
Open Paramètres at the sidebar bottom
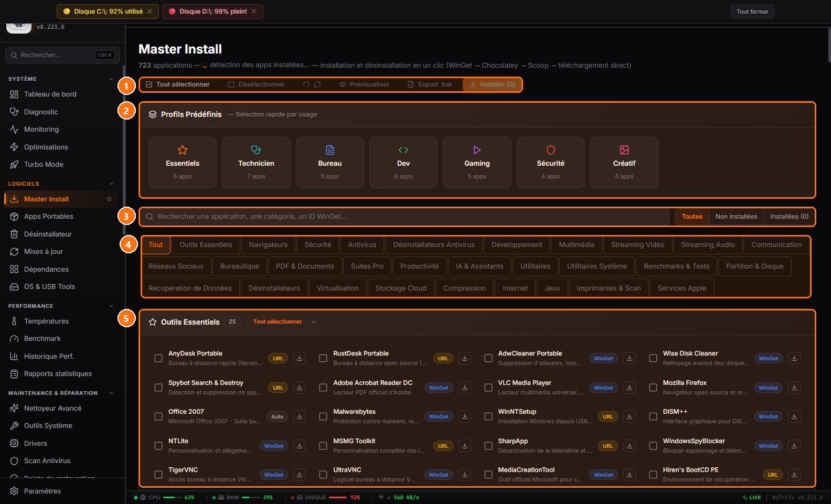[42, 491]
